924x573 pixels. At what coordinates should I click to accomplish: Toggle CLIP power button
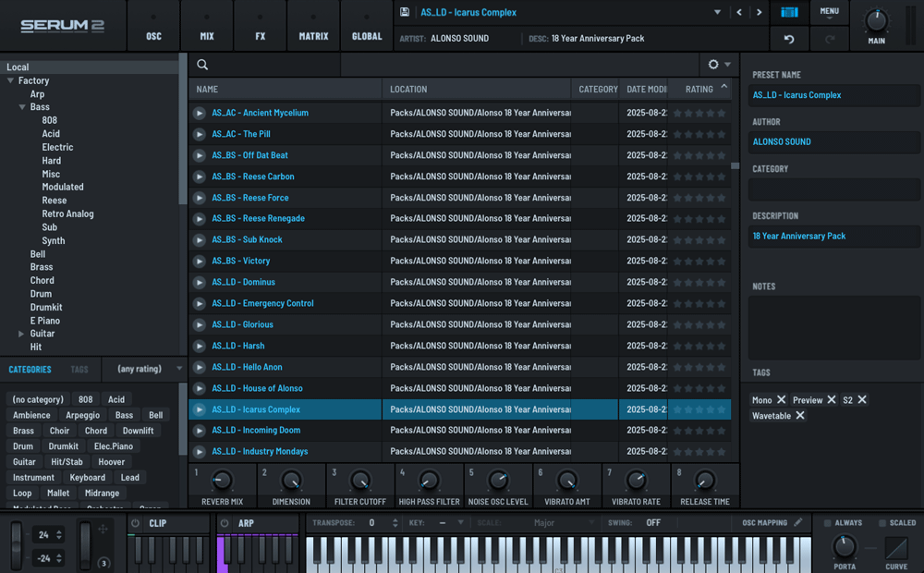coord(135,523)
